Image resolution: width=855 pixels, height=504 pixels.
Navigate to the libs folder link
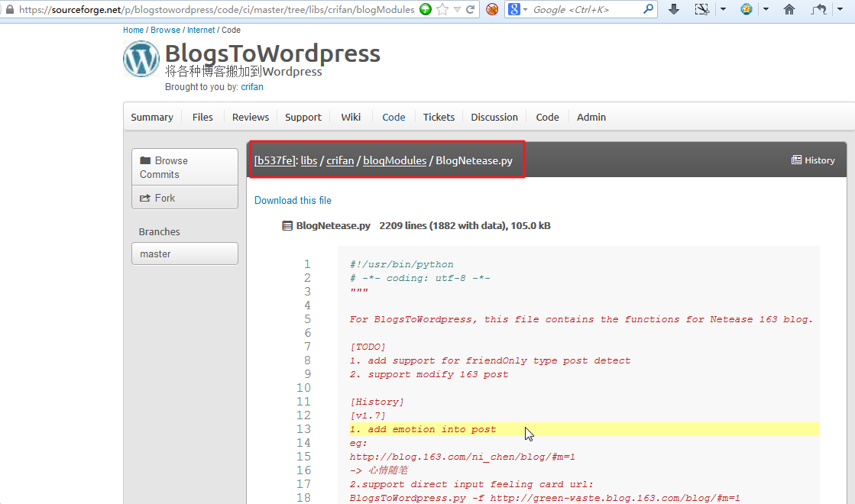[309, 160]
